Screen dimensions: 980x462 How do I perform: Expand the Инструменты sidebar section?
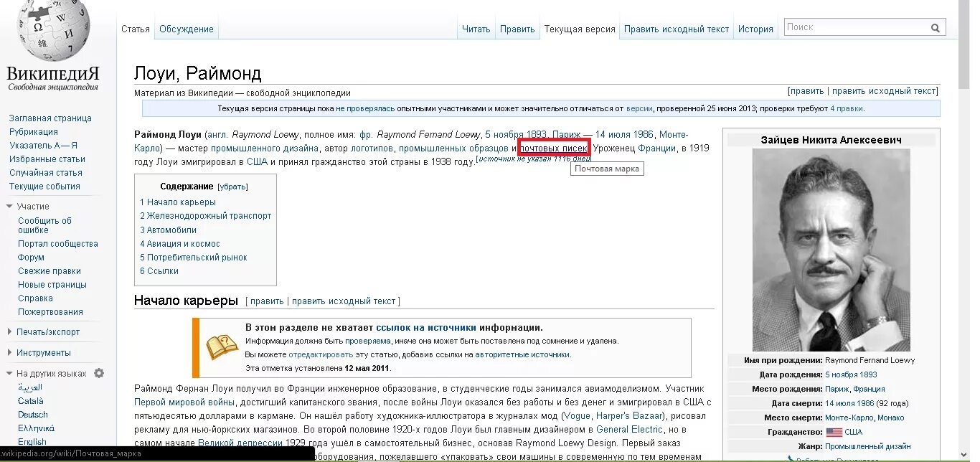point(10,353)
